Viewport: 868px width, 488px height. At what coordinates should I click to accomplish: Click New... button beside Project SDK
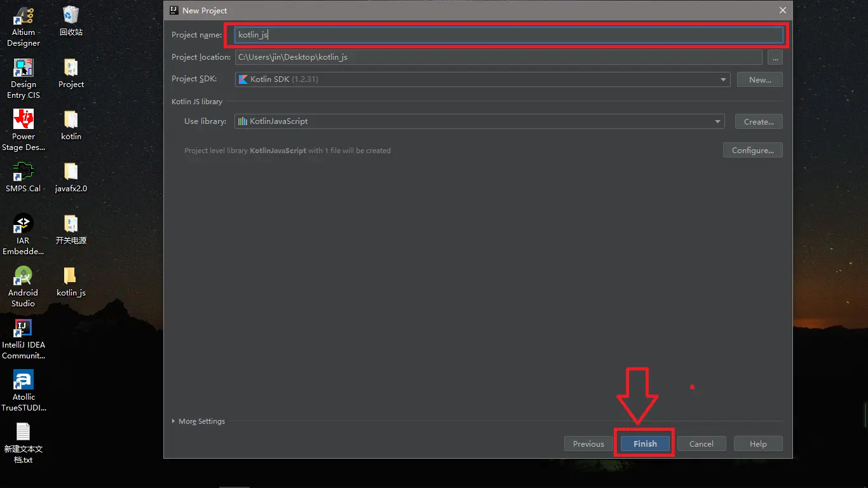point(760,79)
